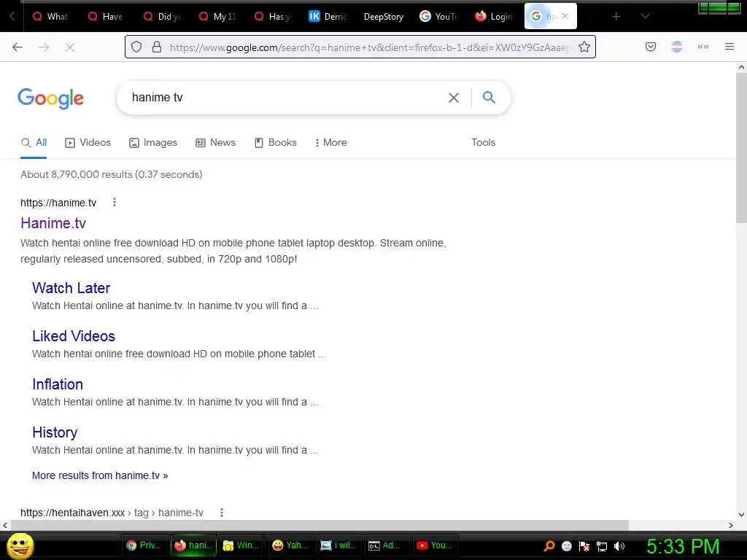Image resolution: width=747 pixels, height=560 pixels.
Task: Open the tracking protection shield icon
Action: pyautogui.click(x=136, y=47)
